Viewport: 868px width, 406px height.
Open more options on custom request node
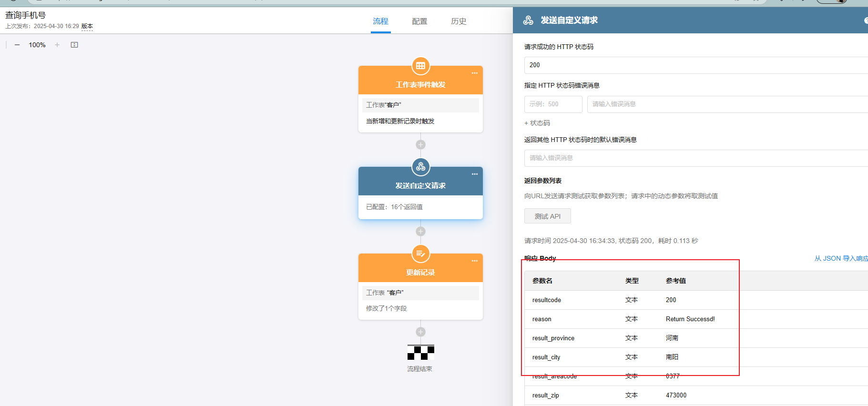coord(474,174)
